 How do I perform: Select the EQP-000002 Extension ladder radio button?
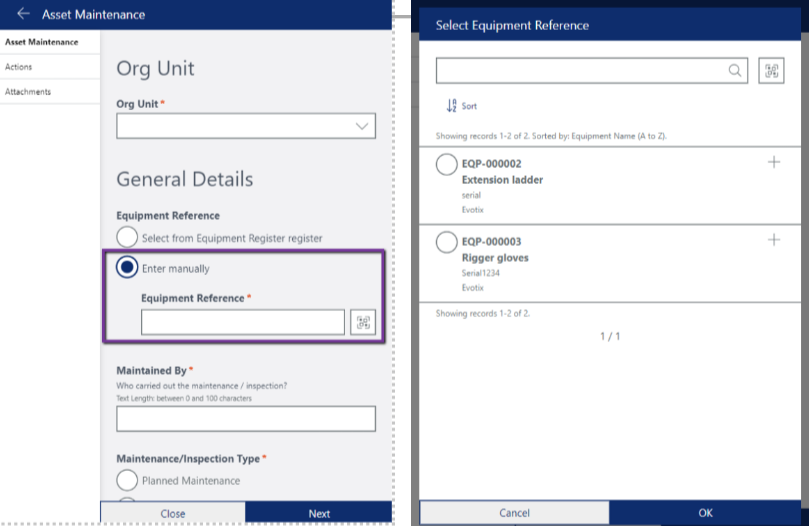447,164
